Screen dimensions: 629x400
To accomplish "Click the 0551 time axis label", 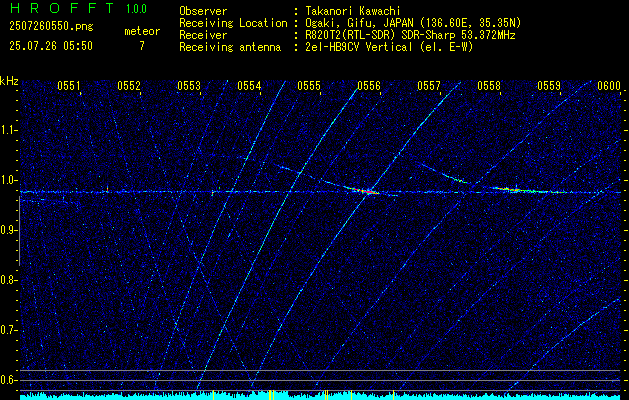I will point(69,85).
